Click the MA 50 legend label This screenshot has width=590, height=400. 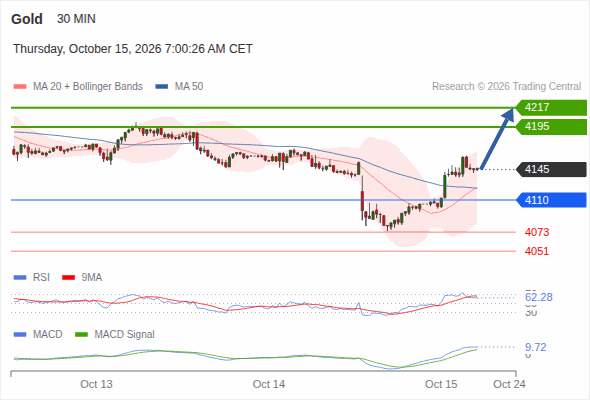[x=189, y=87]
